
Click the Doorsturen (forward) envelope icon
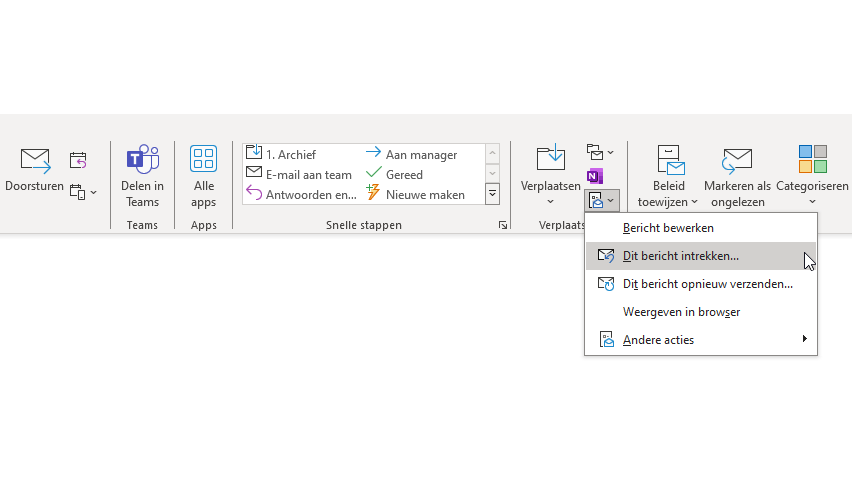pyautogui.click(x=35, y=160)
